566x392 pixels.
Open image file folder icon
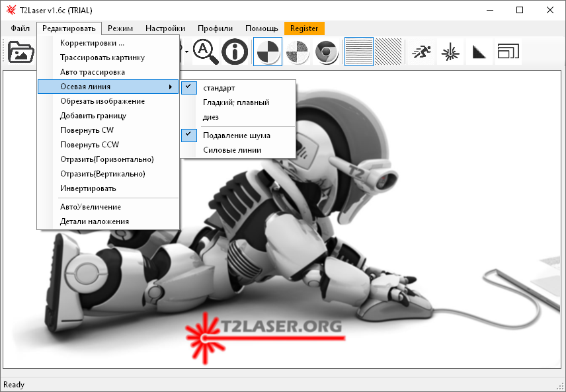[21, 52]
